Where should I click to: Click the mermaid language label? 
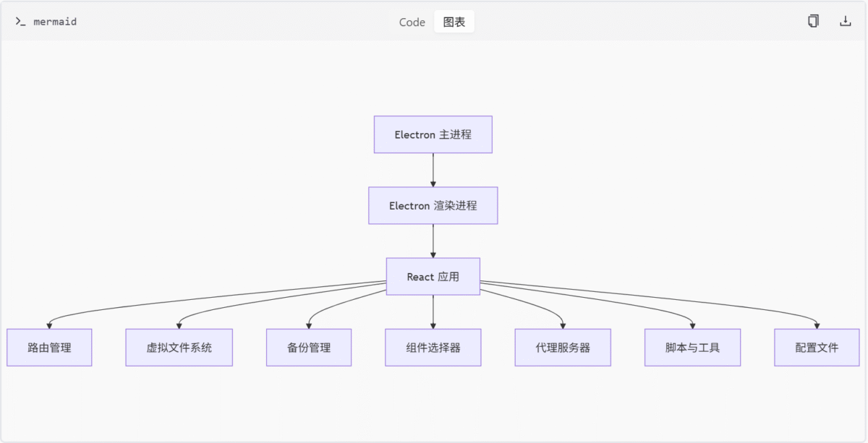click(x=55, y=22)
